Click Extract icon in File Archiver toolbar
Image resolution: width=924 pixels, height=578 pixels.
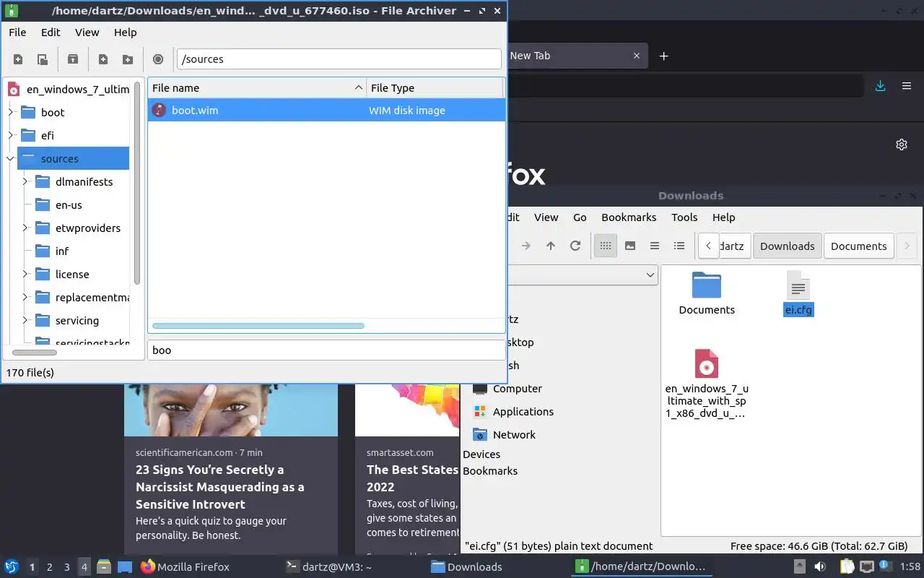pos(72,59)
